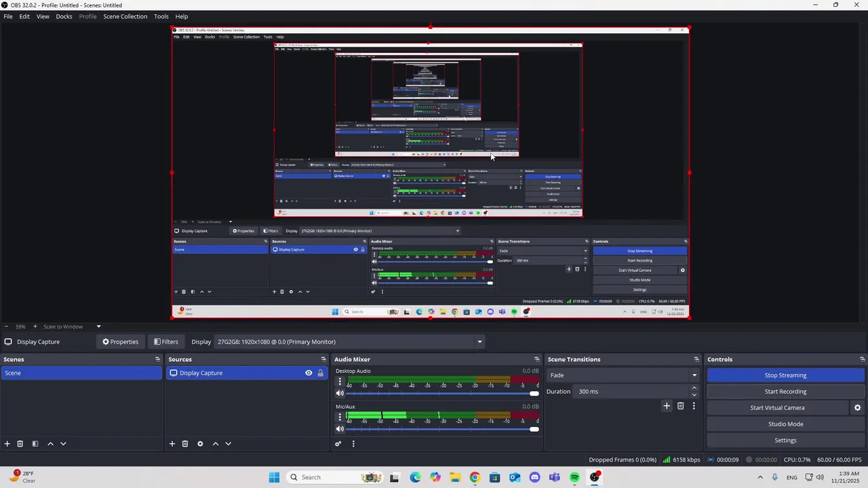
Task: Increase transition duration with up arrow
Action: pyautogui.click(x=694, y=388)
